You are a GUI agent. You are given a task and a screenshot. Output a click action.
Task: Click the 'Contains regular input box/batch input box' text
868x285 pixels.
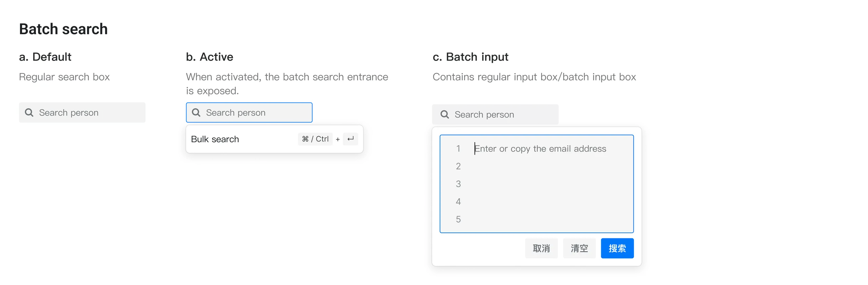[x=534, y=77]
